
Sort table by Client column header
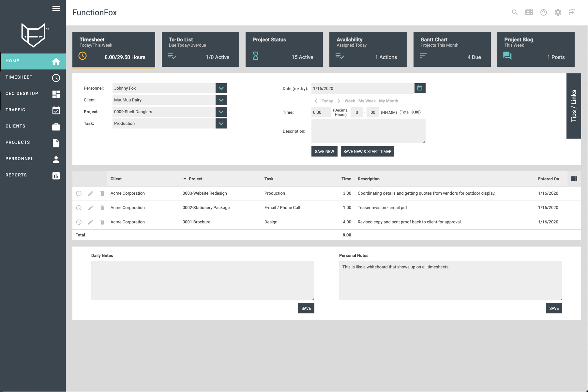(x=116, y=179)
